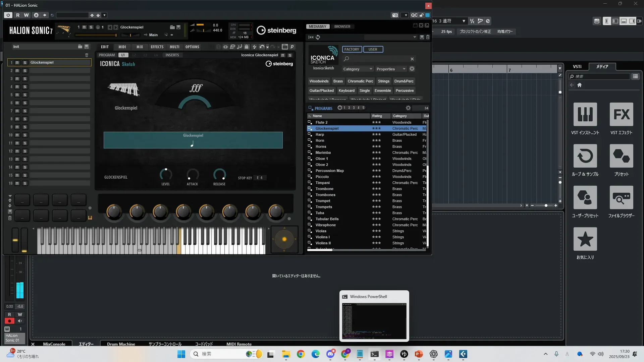Select the Vibraphone program in the list
The width and height of the screenshot is (644, 362).
pos(325,225)
